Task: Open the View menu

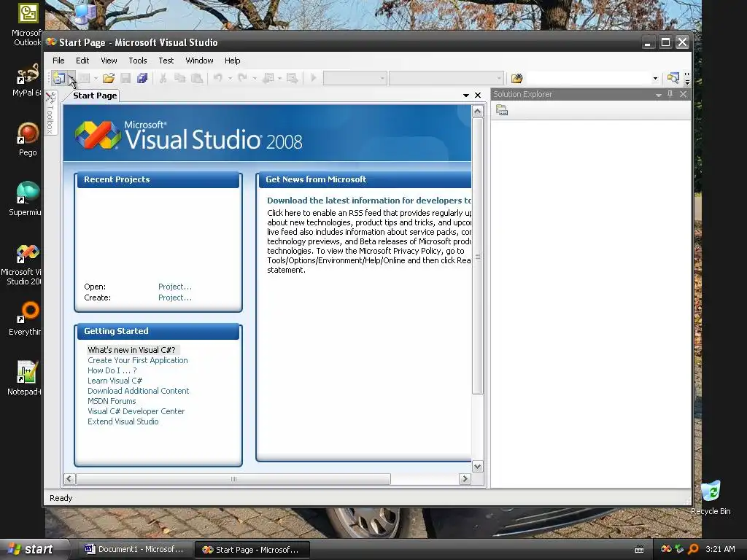Action: 109,61
